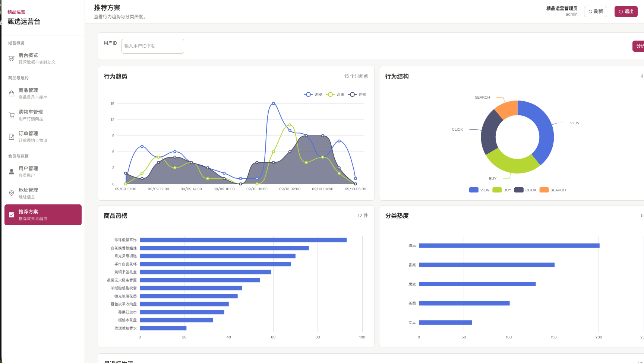Viewport: 644px width, 363px height.
Task: Click the 刷新 refresh button
Action: click(596, 12)
